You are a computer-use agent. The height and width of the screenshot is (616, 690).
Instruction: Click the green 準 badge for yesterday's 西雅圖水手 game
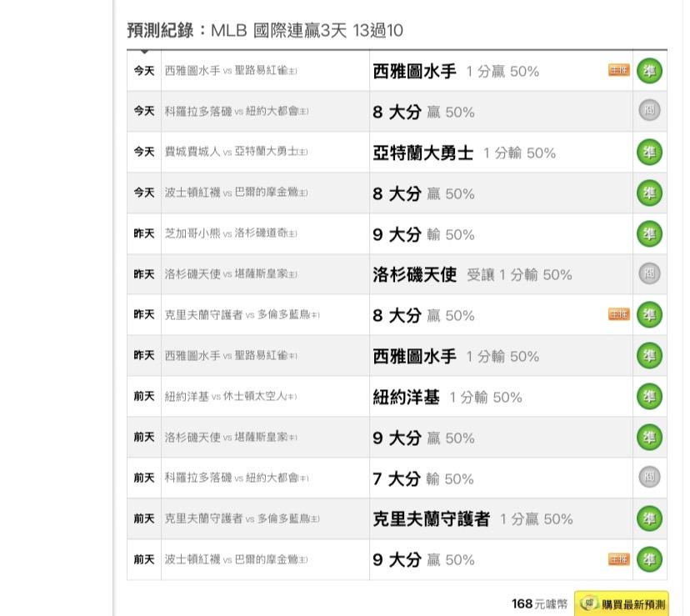[649, 356]
